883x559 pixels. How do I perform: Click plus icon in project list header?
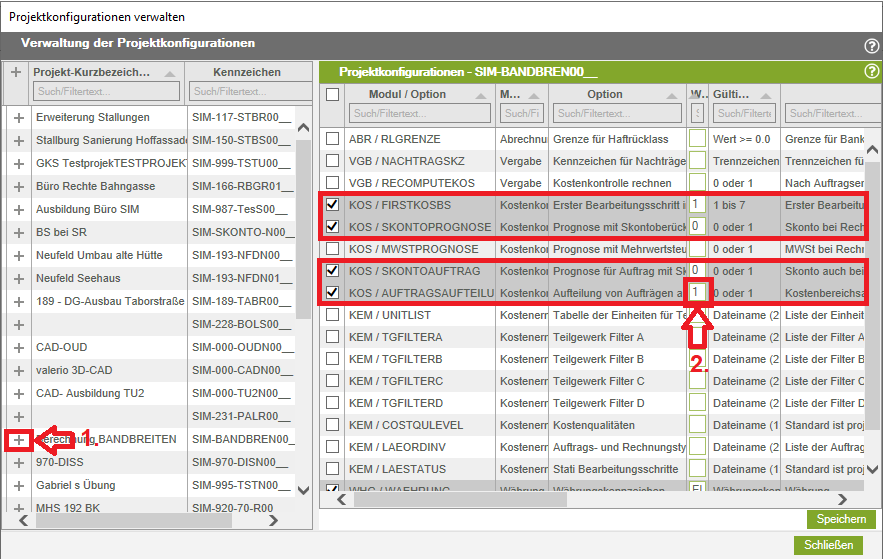[15, 72]
